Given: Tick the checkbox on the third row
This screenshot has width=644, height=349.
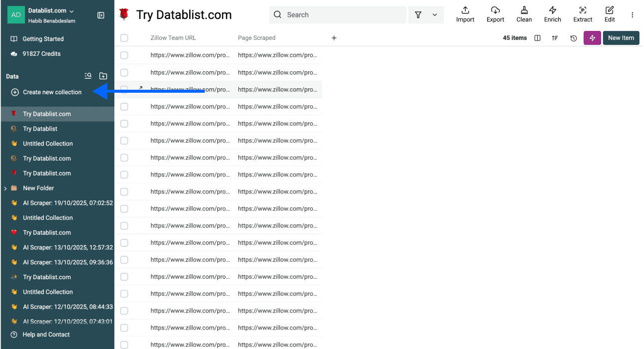Looking at the screenshot, I should pos(124,89).
